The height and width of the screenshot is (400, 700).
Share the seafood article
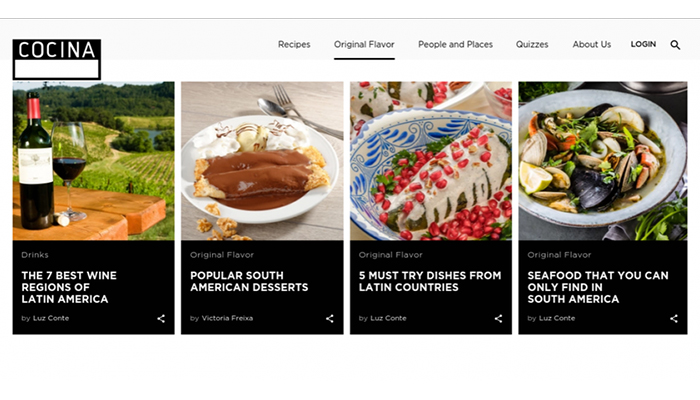click(674, 319)
